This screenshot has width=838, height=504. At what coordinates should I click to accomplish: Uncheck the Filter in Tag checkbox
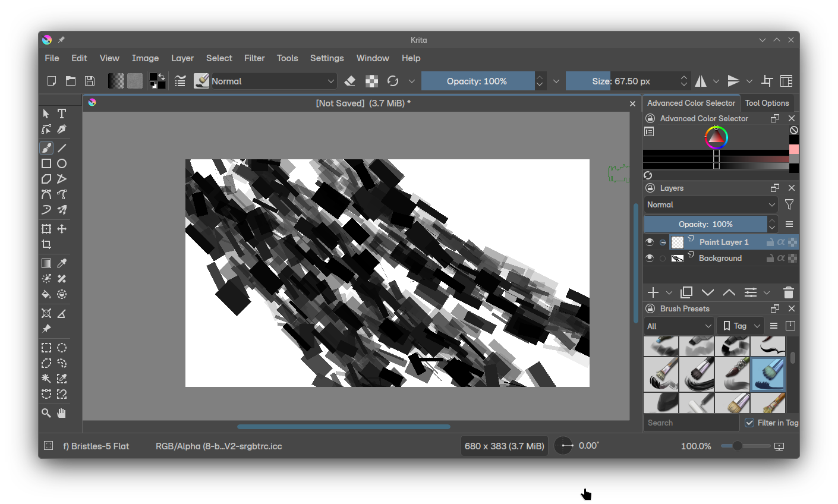[x=749, y=423]
